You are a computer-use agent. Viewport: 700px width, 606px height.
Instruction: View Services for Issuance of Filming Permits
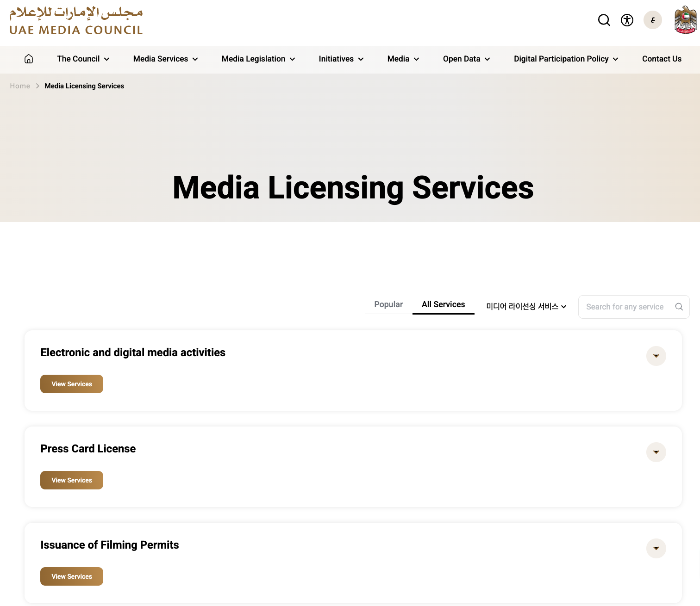coord(72,576)
